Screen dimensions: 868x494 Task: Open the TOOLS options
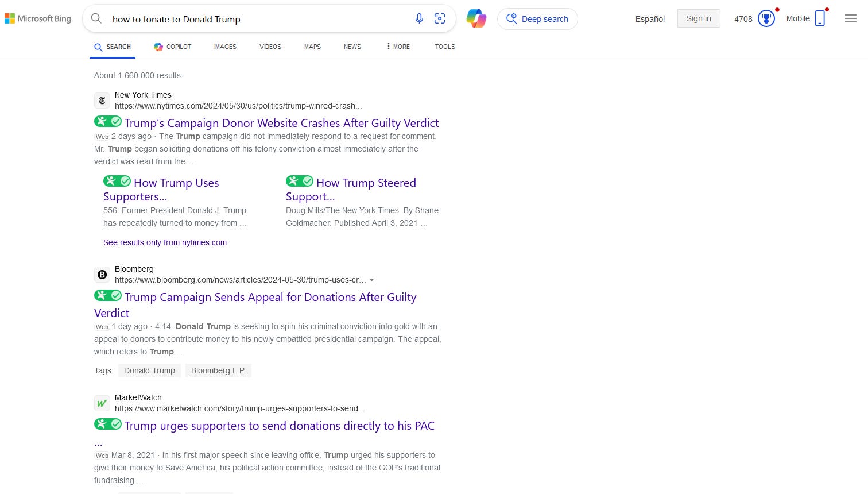tap(445, 47)
